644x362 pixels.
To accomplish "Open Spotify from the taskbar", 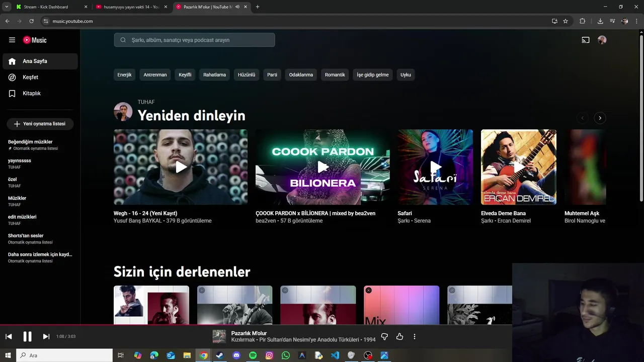I will [253, 355].
